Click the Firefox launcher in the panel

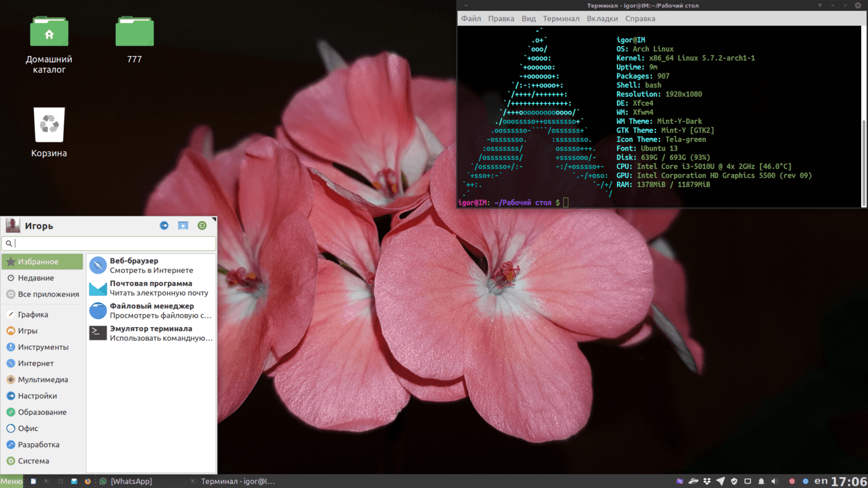pos(88,481)
